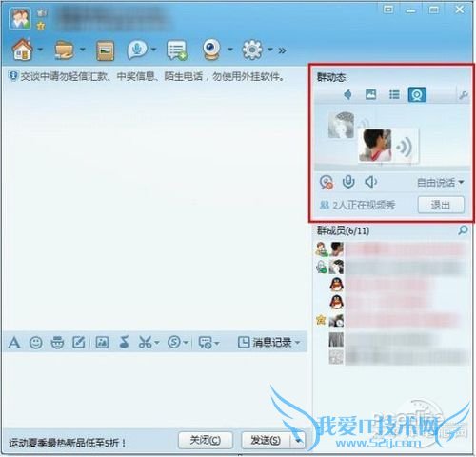Open the group shared files folder icon
Screen dimensions: 476x457
tap(65, 50)
